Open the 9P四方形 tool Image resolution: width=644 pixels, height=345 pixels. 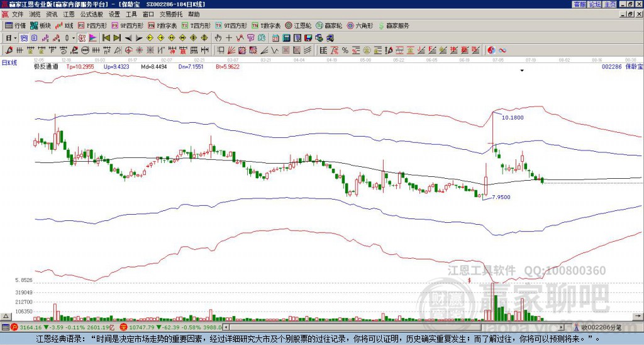[x=127, y=25]
